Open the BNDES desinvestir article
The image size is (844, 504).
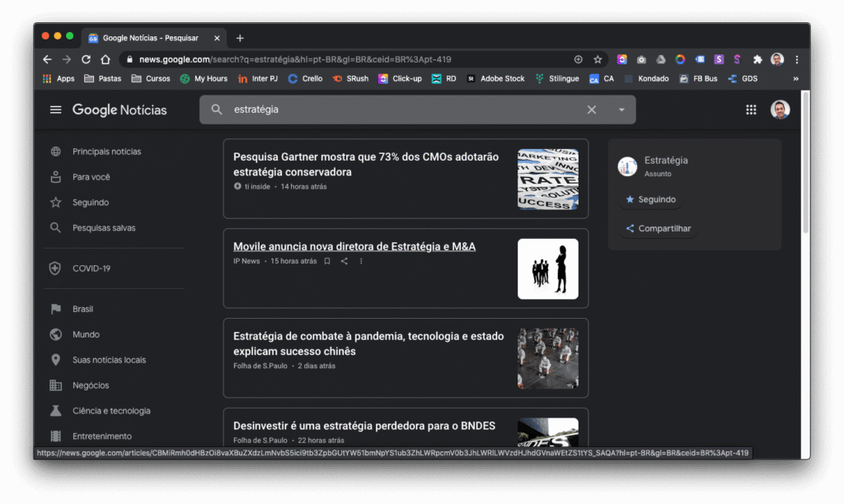(x=363, y=426)
